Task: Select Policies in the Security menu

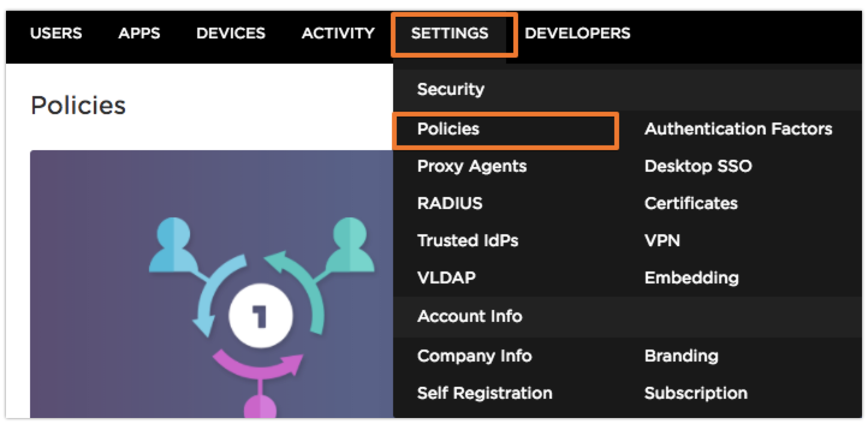Action: click(x=448, y=129)
